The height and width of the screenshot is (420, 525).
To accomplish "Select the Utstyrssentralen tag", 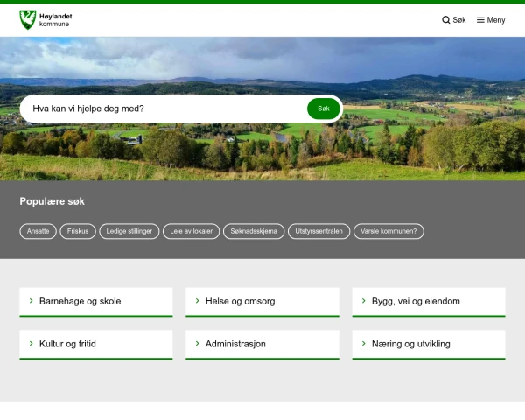I will pos(318,231).
